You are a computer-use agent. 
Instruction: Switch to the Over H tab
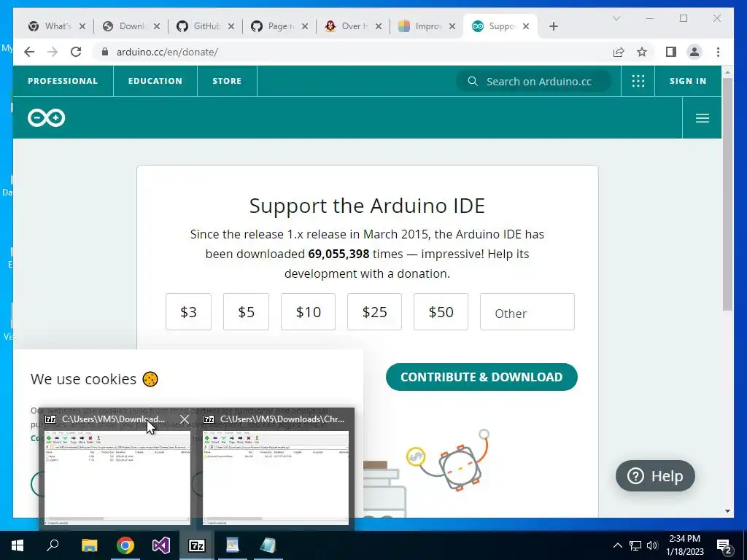[x=354, y=26]
